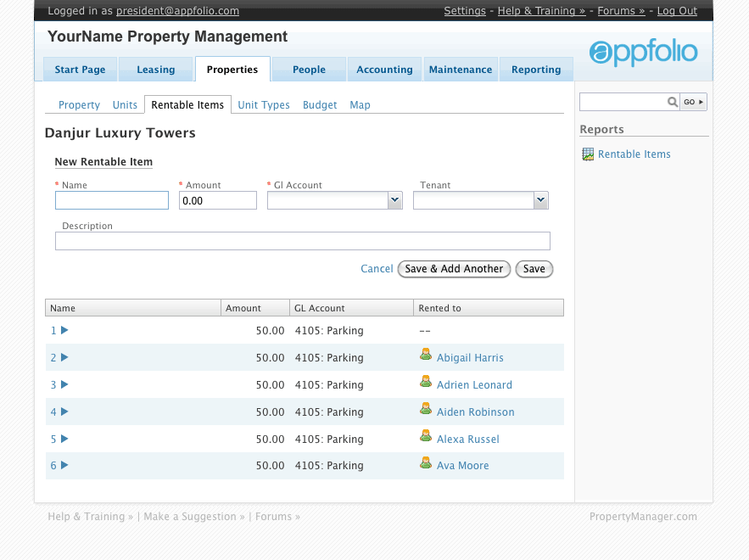The width and height of the screenshot is (749, 560).
Task: Click the tenant icon beside Abigail Harris
Action: pos(426,355)
